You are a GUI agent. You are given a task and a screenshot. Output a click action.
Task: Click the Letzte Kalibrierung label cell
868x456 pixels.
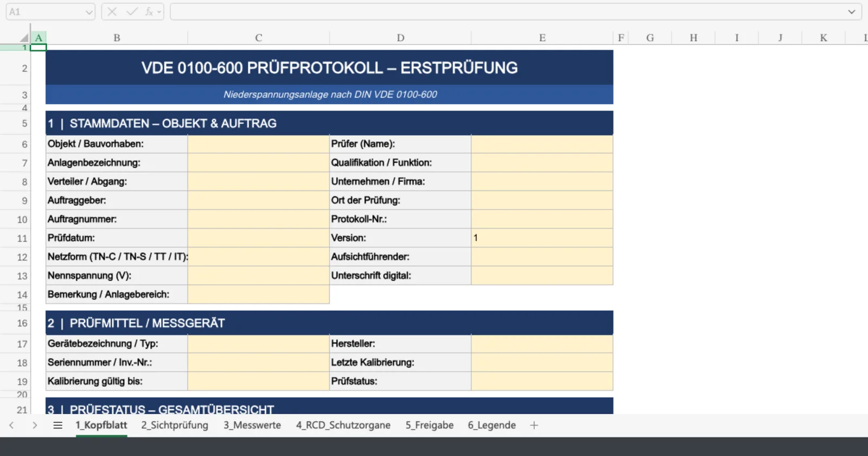[400, 363]
